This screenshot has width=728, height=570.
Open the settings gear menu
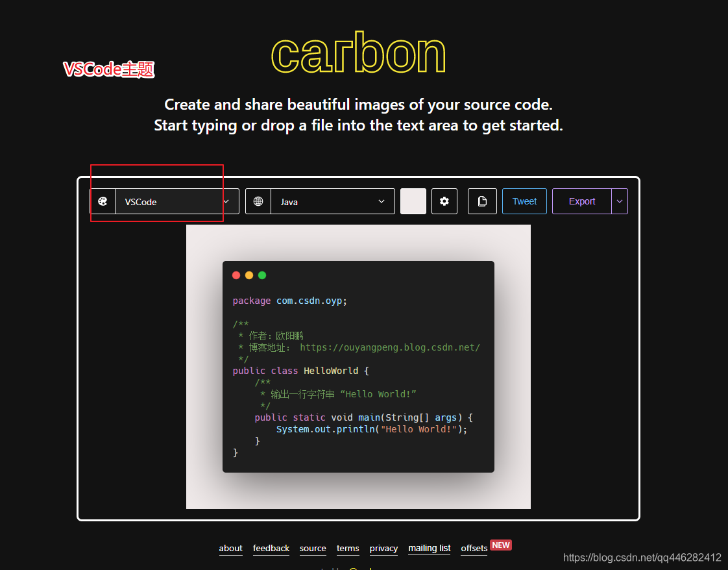coord(444,201)
